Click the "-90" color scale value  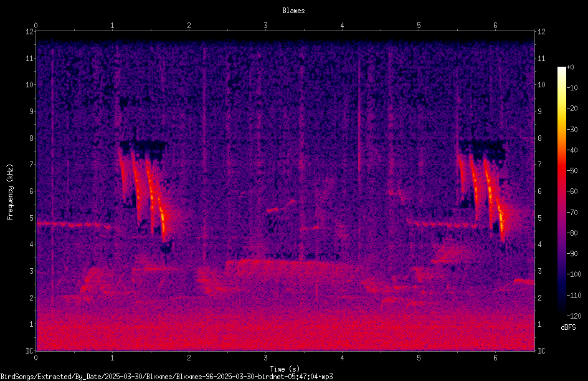pyautogui.click(x=572, y=254)
